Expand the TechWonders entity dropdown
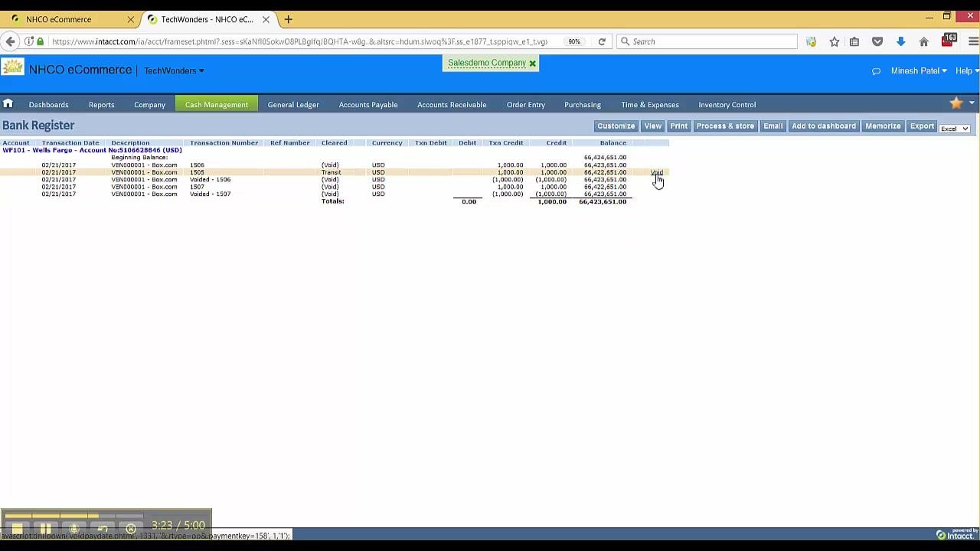Viewport: 980px width, 551px height. pyautogui.click(x=174, y=71)
